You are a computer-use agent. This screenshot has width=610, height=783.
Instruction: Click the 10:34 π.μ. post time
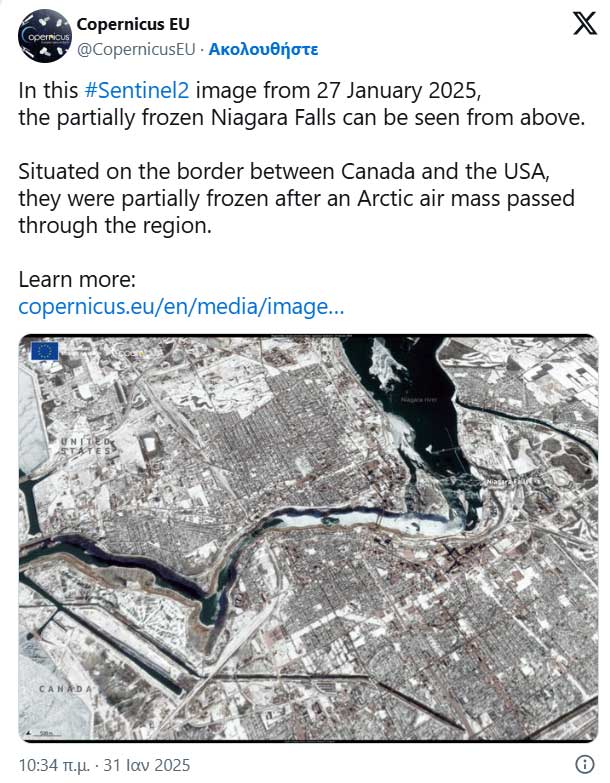pos(57,765)
